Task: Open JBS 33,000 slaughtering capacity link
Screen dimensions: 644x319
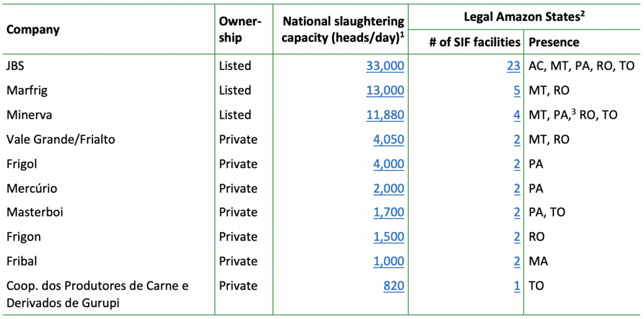Action: (x=385, y=66)
